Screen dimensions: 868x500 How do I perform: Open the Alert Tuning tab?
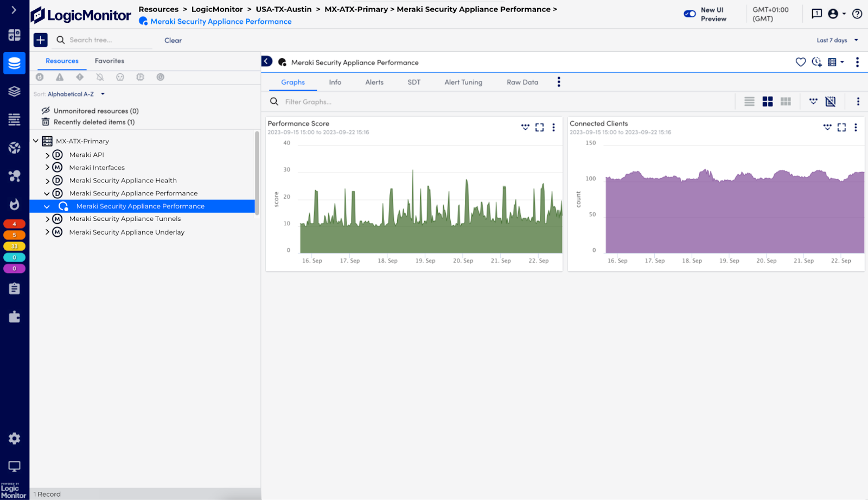[x=463, y=82]
